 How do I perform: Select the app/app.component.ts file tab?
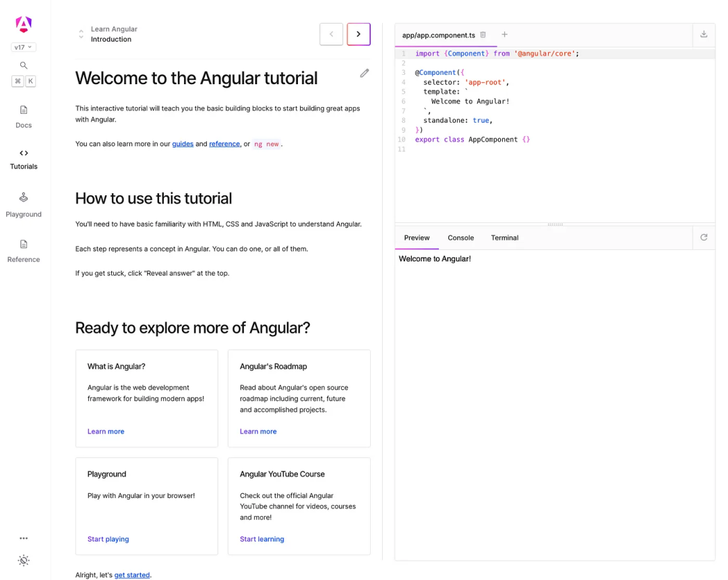pyautogui.click(x=439, y=35)
